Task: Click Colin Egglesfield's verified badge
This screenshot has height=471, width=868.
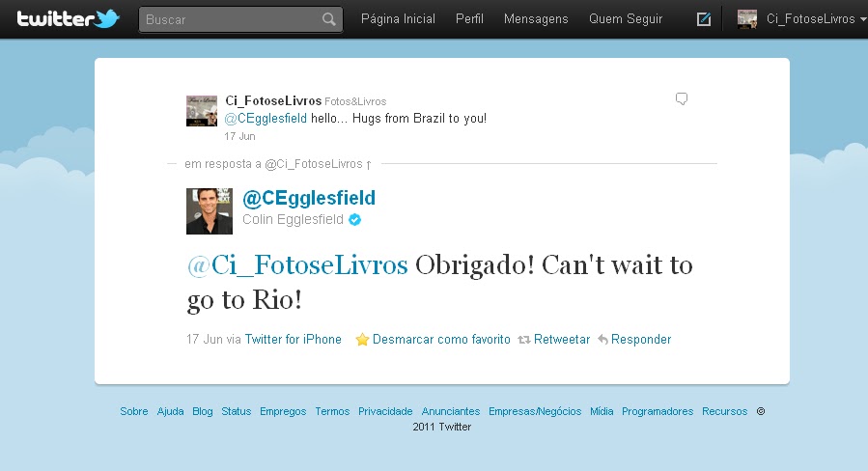Action: coord(355,220)
